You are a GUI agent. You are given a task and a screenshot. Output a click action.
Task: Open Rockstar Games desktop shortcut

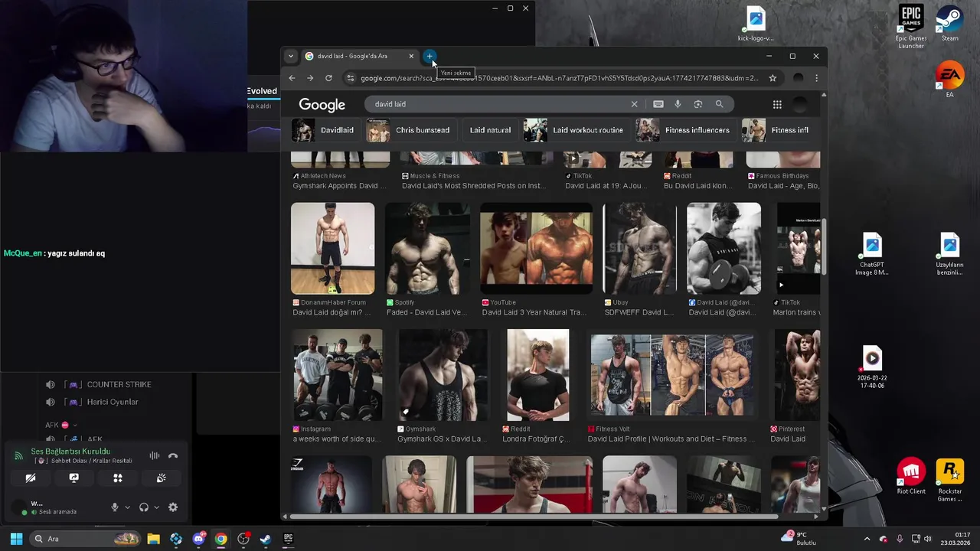(950, 481)
